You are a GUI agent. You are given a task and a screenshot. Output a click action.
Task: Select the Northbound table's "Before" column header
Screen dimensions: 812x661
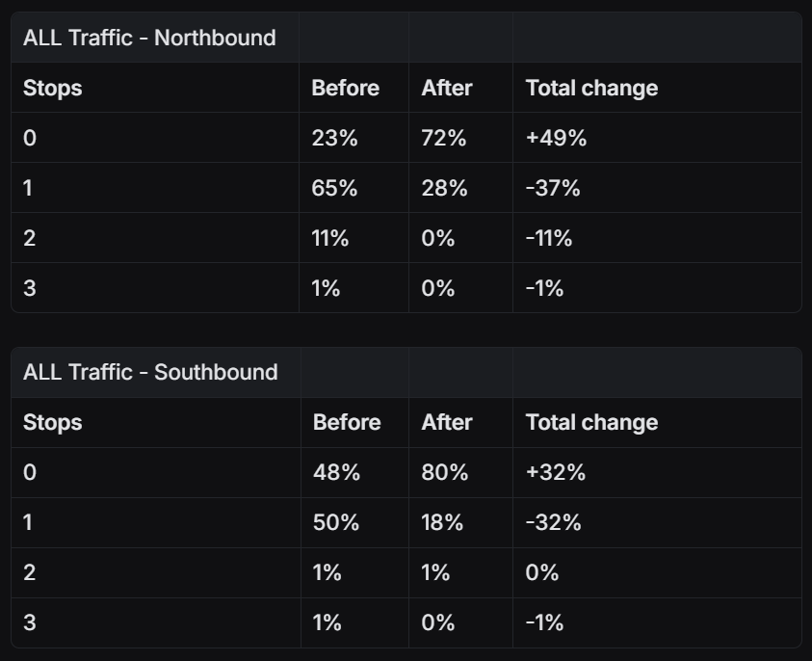tap(345, 88)
